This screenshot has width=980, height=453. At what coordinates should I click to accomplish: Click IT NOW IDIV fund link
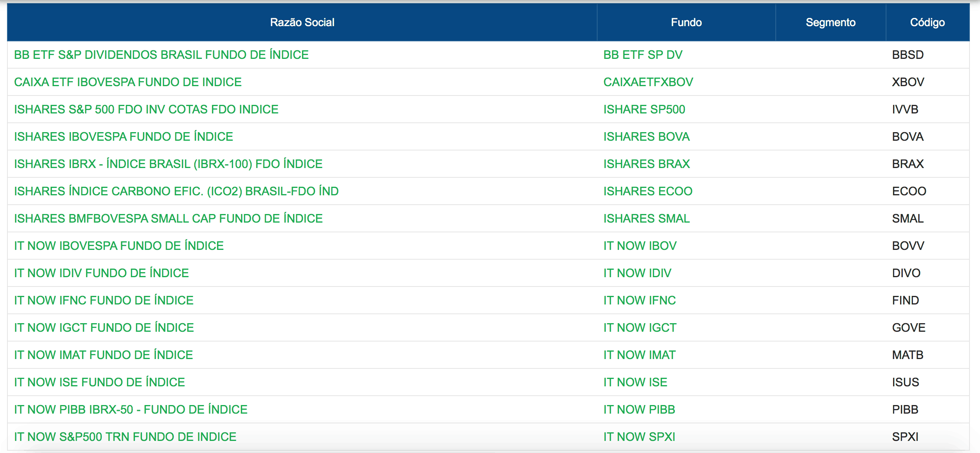[637, 273]
